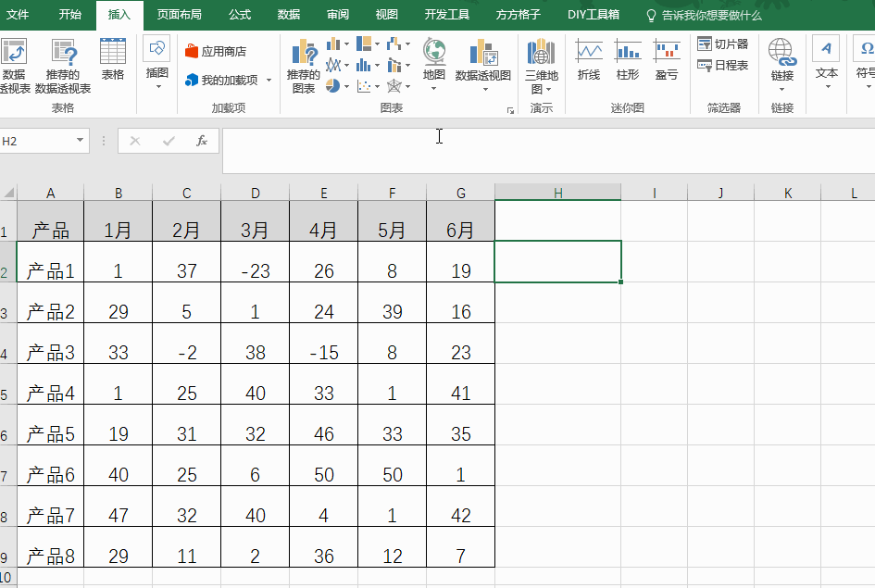The width and height of the screenshot is (875, 588).
Task: Select cell with value -23
Action: tap(255, 262)
